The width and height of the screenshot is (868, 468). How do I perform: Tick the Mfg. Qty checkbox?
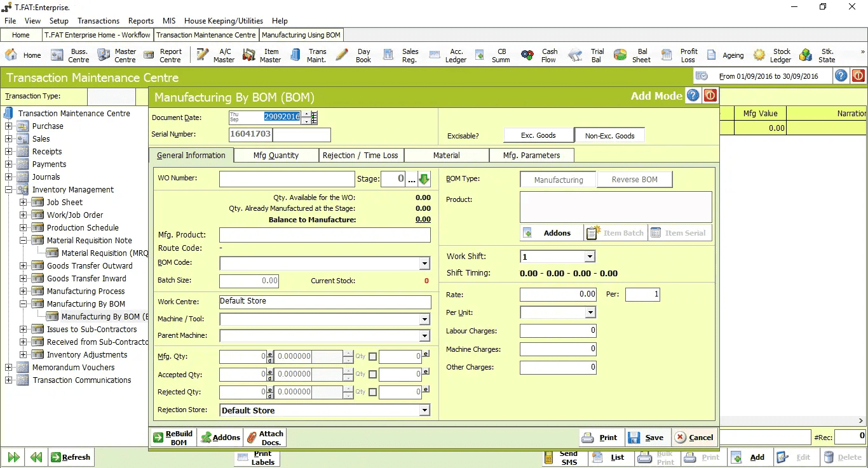[372, 357]
